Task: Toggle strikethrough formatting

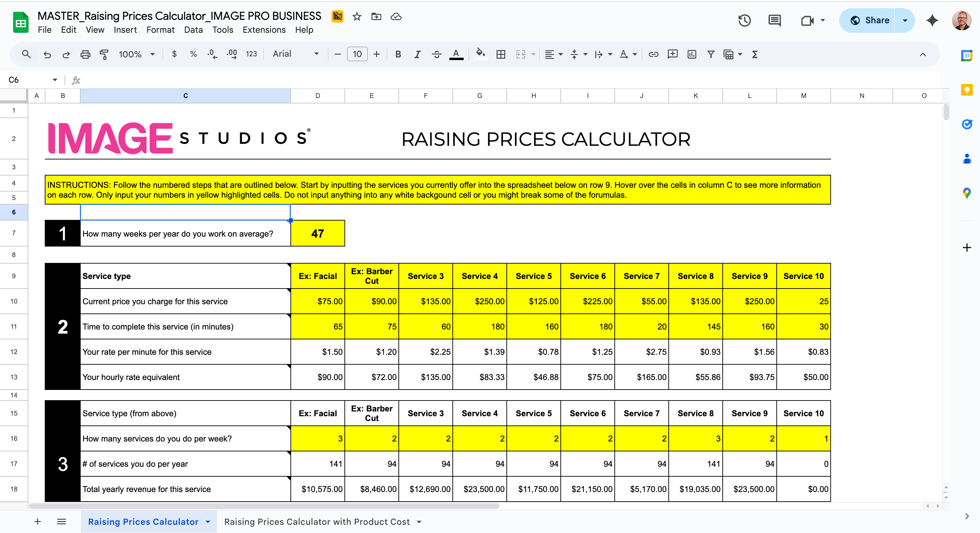Action: pos(436,54)
